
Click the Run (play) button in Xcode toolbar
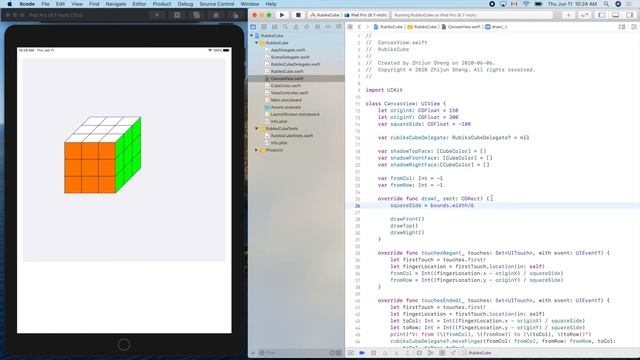(282, 15)
